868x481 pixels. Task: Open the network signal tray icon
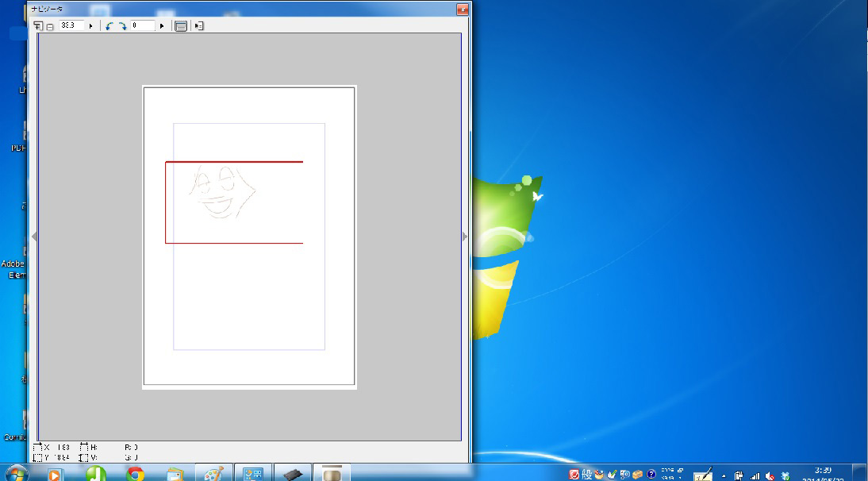pyautogui.click(x=755, y=476)
